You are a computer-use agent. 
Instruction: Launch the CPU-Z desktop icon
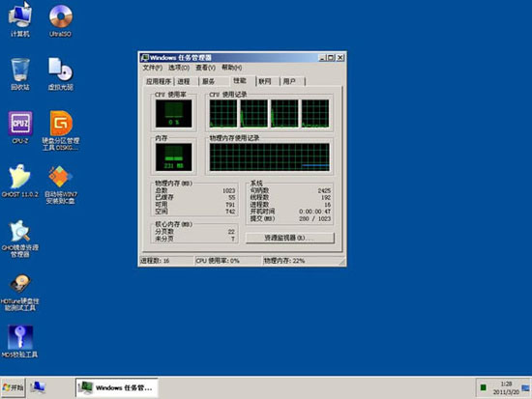[20, 128]
